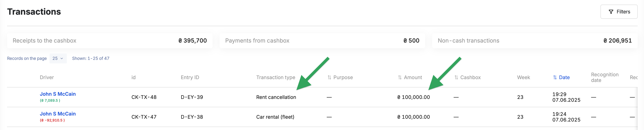Click the funnel icon in Filters

611,12
